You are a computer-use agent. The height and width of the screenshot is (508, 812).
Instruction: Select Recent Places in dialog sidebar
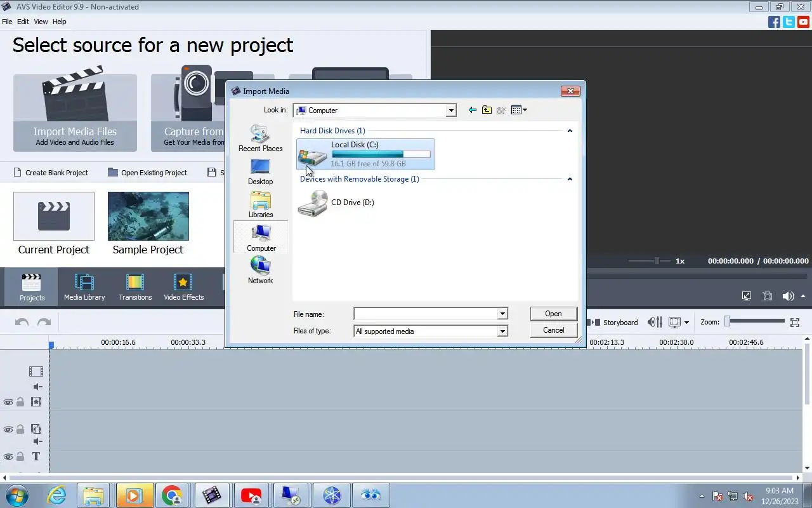260,138
